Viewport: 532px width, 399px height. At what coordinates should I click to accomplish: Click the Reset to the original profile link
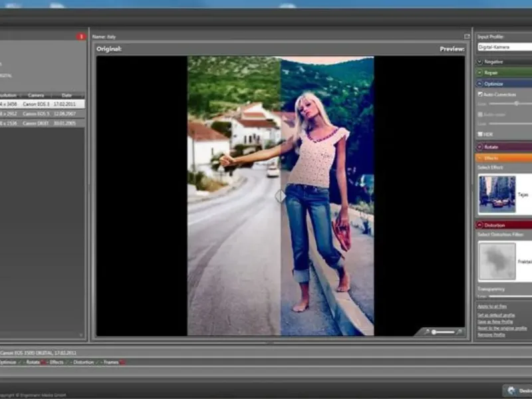(502, 328)
